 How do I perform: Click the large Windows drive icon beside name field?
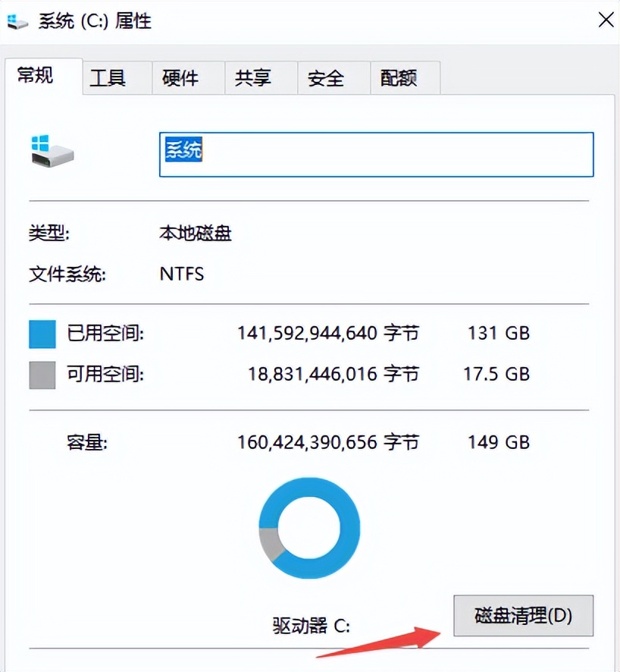[x=52, y=151]
